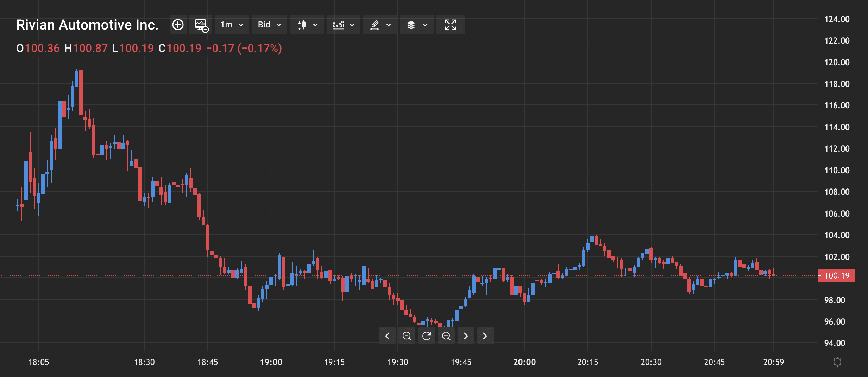Reset the chart view
868x377 pixels.
[x=427, y=336]
